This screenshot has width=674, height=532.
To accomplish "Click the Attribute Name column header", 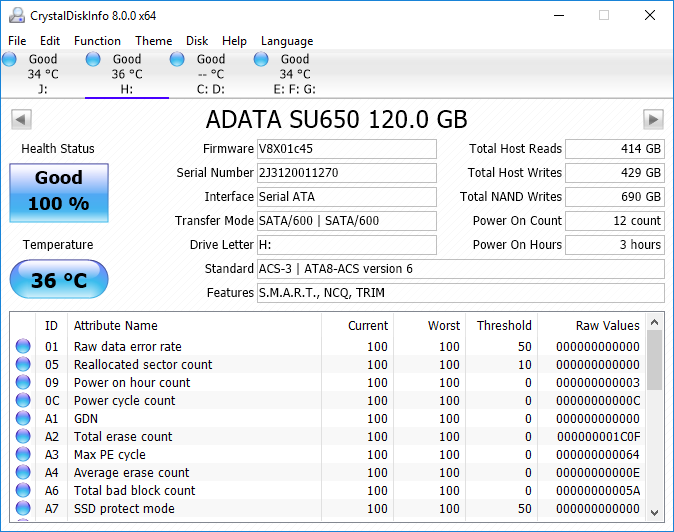I will (x=194, y=326).
